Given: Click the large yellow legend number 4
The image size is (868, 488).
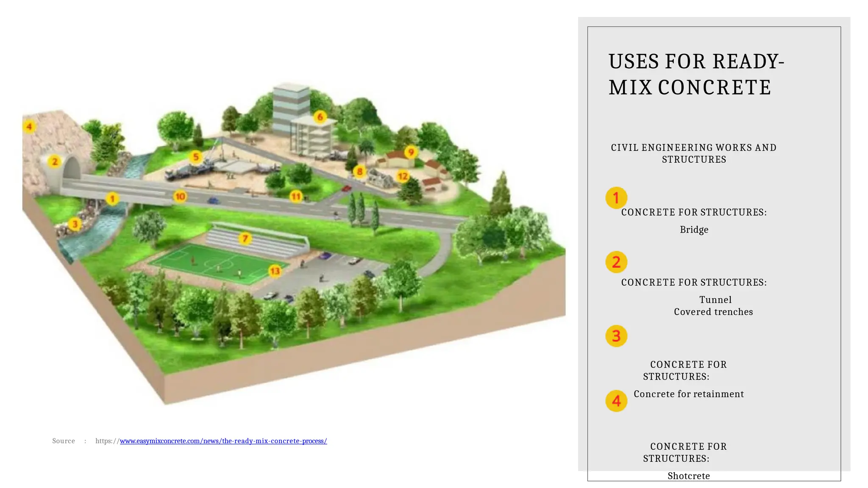Looking at the screenshot, I should coord(616,401).
